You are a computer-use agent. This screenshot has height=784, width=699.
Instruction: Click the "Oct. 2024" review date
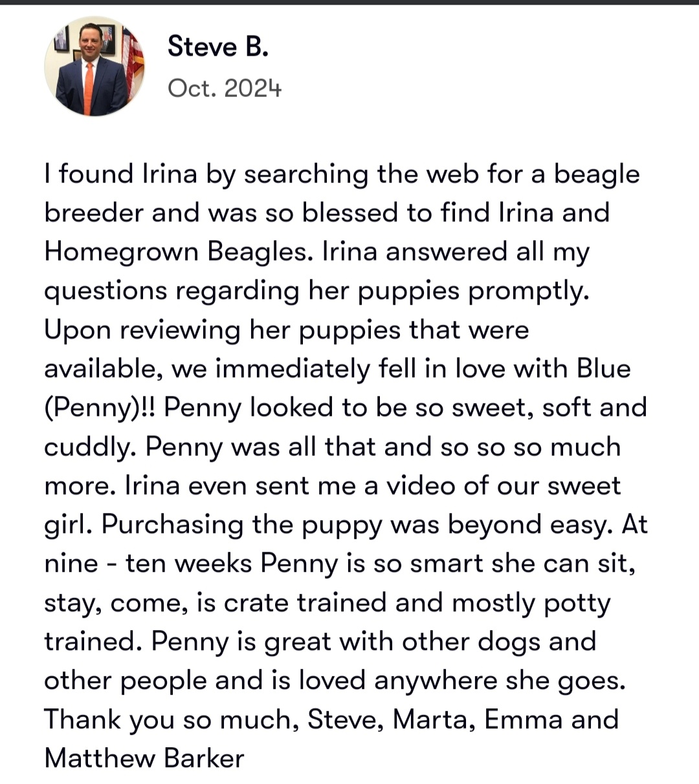pyautogui.click(x=225, y=88)
